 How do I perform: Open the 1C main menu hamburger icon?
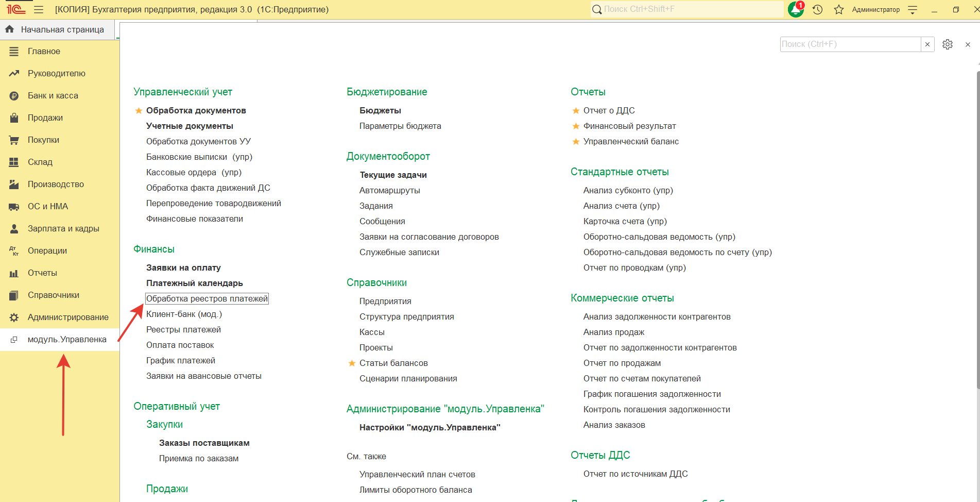(39, 9)
